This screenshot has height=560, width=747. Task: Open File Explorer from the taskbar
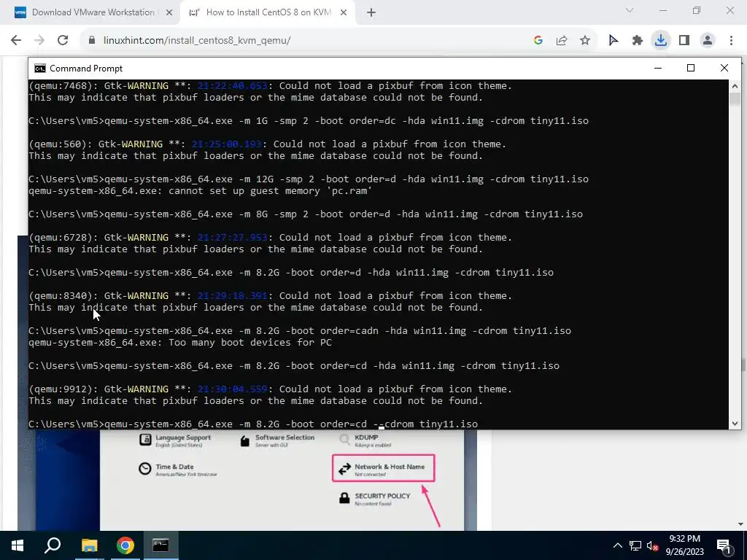click(x=89, y=545)
